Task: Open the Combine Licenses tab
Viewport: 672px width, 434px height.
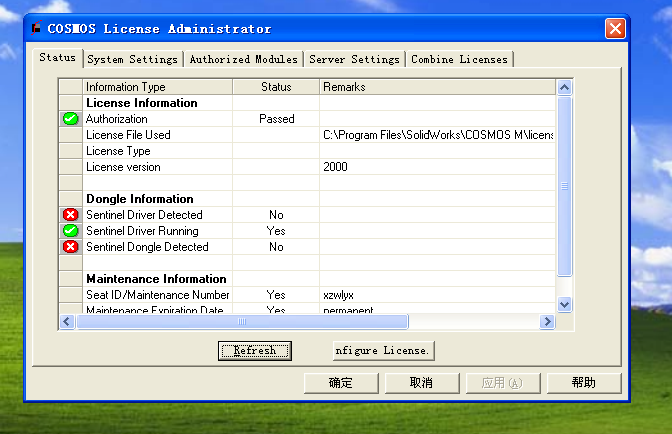Action: coord(459,59)
